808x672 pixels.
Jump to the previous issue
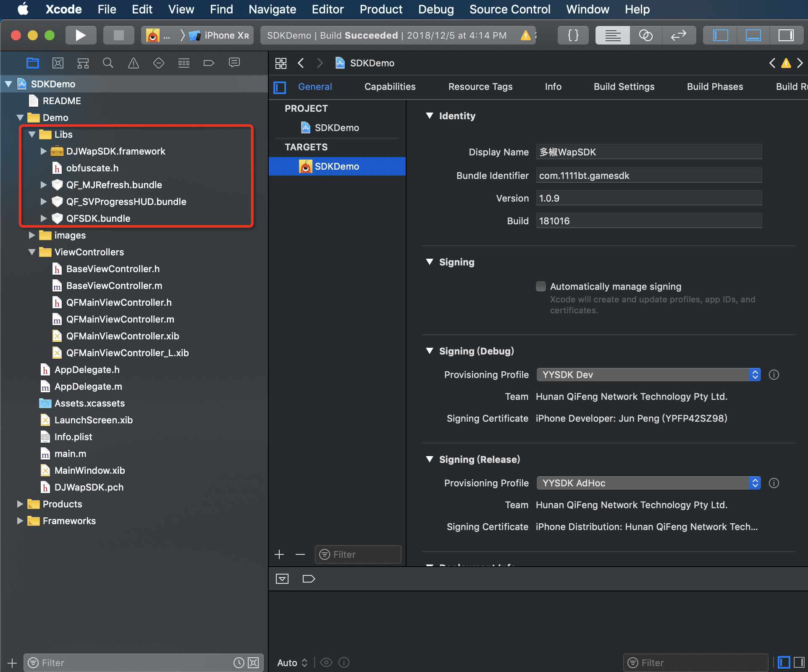click(772, 63)
